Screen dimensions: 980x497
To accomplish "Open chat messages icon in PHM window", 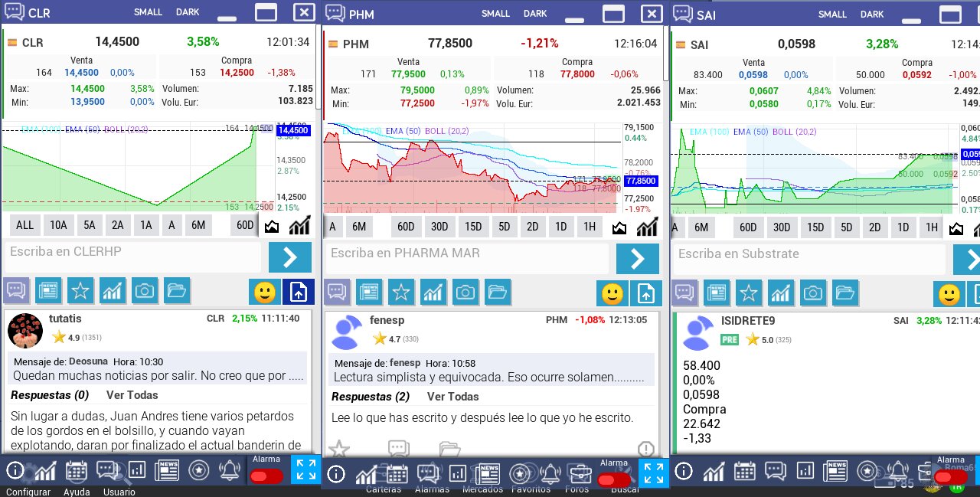I will click(338, 293).
